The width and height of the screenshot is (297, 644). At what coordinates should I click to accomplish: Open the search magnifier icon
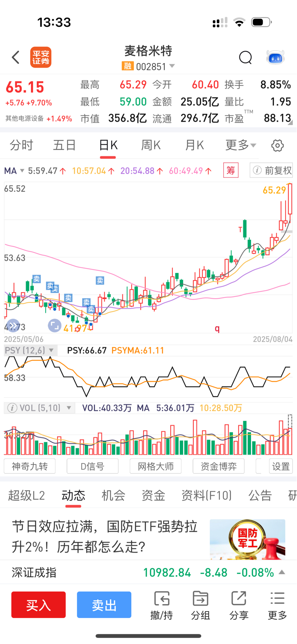click(245, 58)
